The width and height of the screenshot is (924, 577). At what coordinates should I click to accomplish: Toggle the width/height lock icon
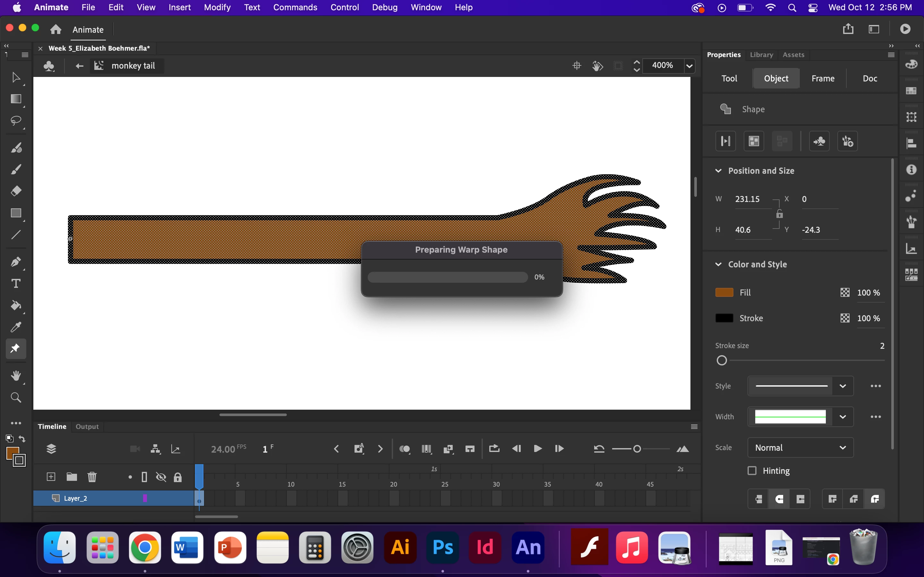[779, 214]
